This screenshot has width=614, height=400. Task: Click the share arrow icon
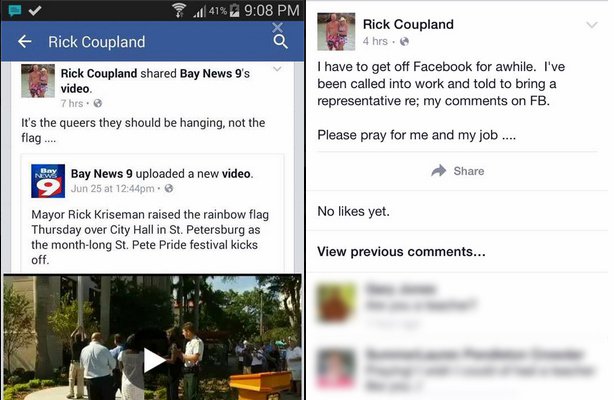click(439, 171)
